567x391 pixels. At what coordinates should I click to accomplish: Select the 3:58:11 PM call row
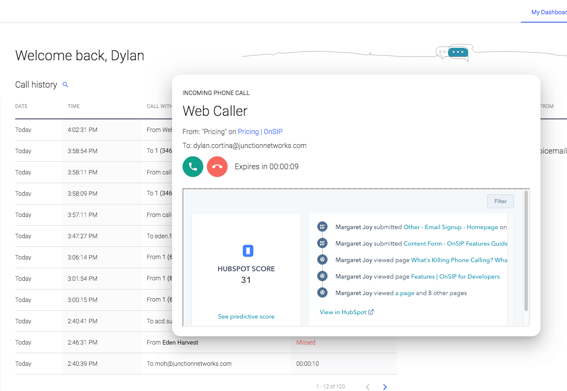(x=93, y=172)
